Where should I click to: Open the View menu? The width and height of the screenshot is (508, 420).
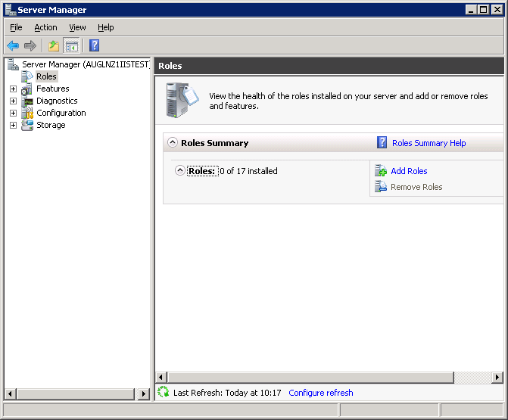coord(77,27)
